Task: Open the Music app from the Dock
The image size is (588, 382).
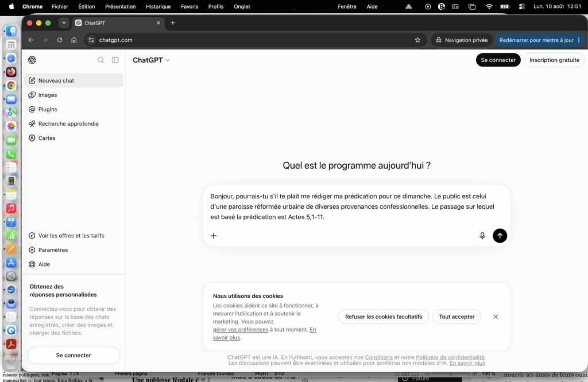Action: point(11,208)
